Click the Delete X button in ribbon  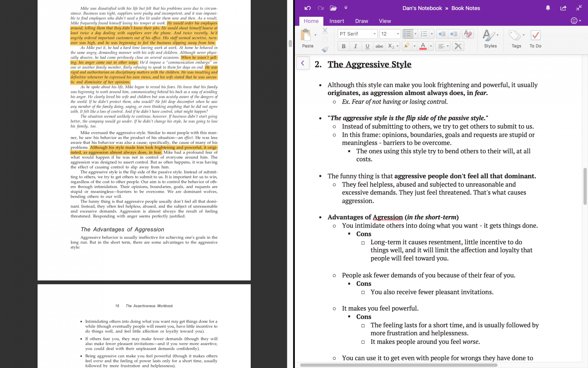click(x=458, y=46)
